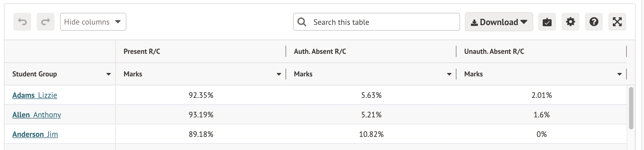Screen dimensions: 644x150
Task: Open the Student Group column sort arrow
Action: pyautogui.click(x=109, y=74)
